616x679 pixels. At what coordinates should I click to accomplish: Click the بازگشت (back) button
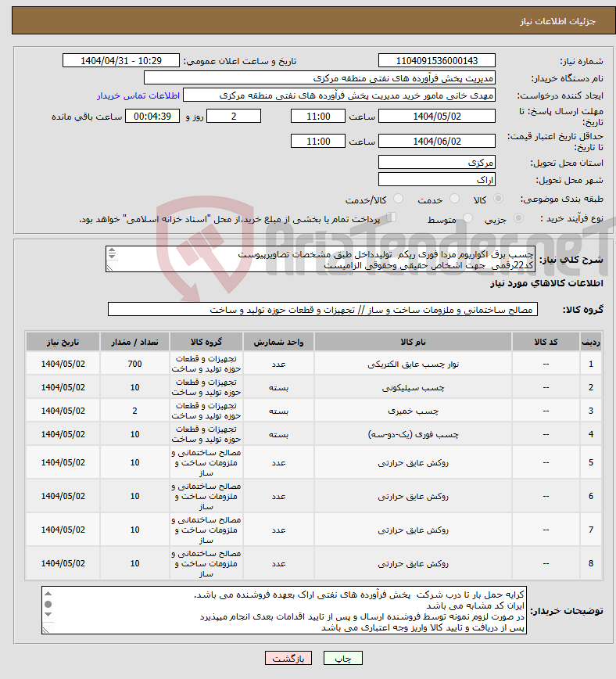pyautogui.click(x=288, y=658)
